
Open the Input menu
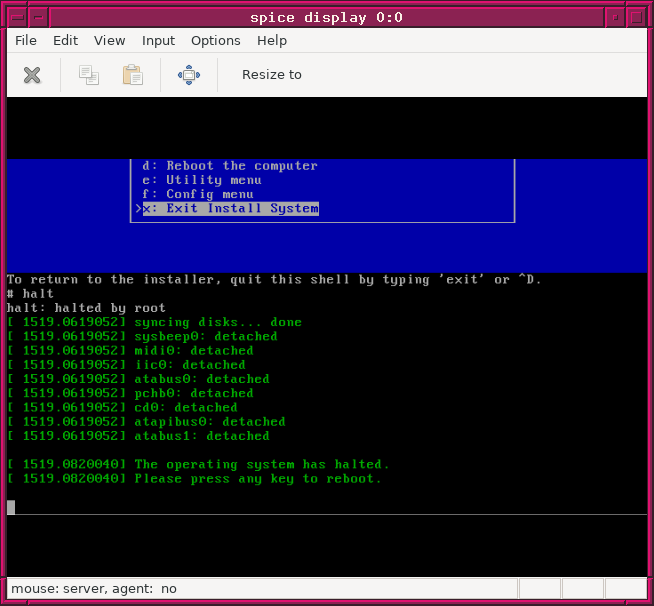[158, 41]
